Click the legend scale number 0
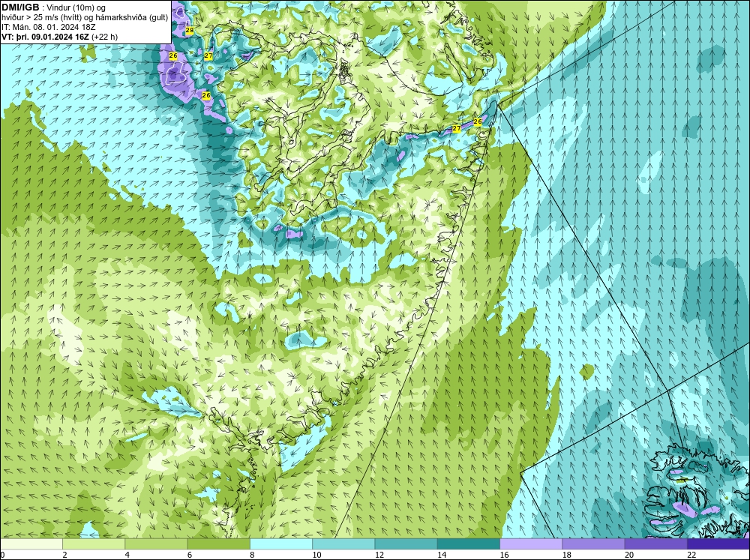The height and width of the screenshot is (560, 750). coord(2,555)
